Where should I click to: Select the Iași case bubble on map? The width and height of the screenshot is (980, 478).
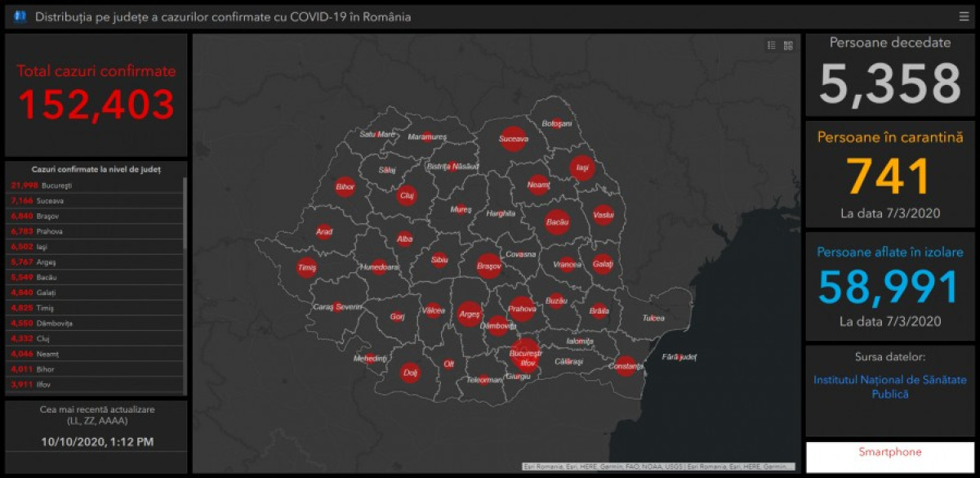point(581,168)
